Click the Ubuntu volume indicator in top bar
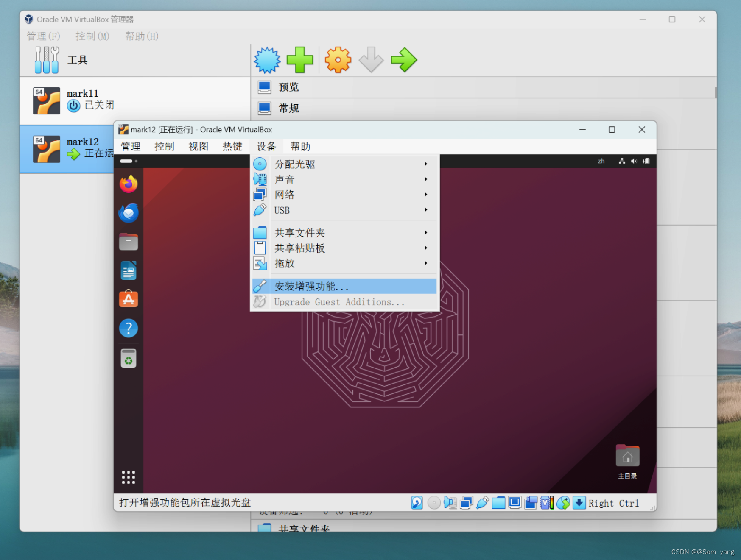The width and height of the screenshot is (741, 560). [634, 161]
